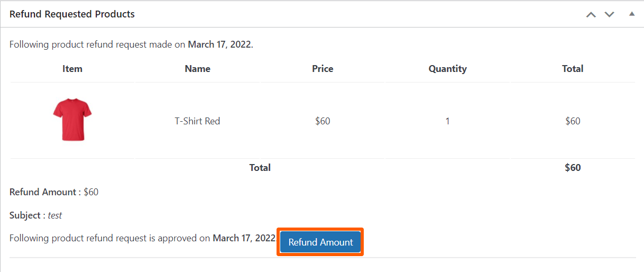Click the Price column header
The image size is (644, 272).
[x=323, y=69]
